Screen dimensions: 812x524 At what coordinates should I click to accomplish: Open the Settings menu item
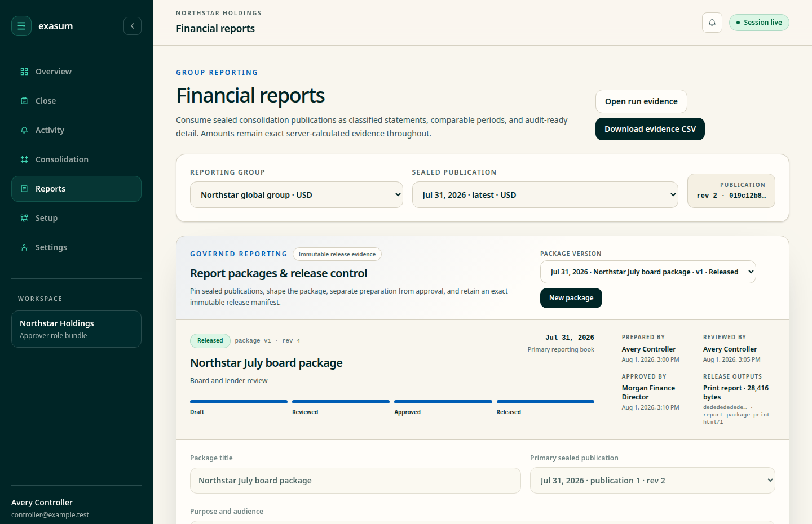pos(76,247)
